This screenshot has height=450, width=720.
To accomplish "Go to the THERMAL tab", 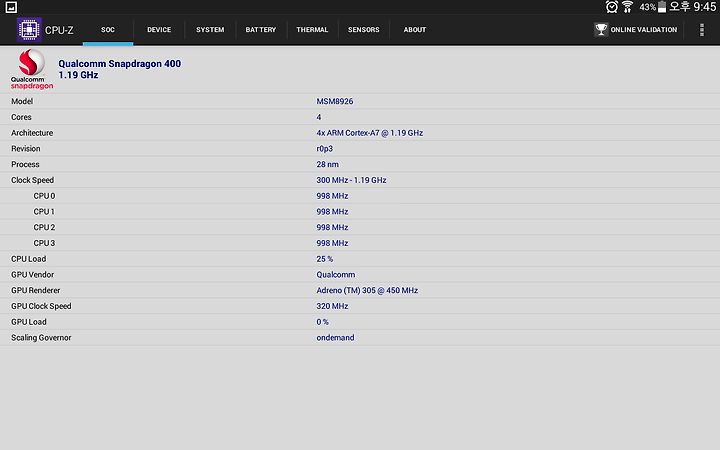I will coord(312,30).
